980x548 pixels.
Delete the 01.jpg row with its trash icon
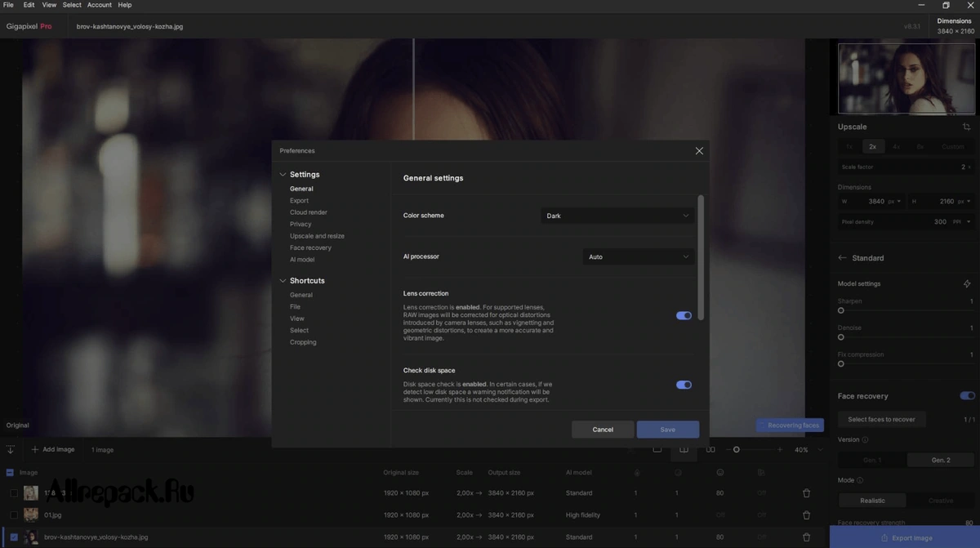coord(807,515)
